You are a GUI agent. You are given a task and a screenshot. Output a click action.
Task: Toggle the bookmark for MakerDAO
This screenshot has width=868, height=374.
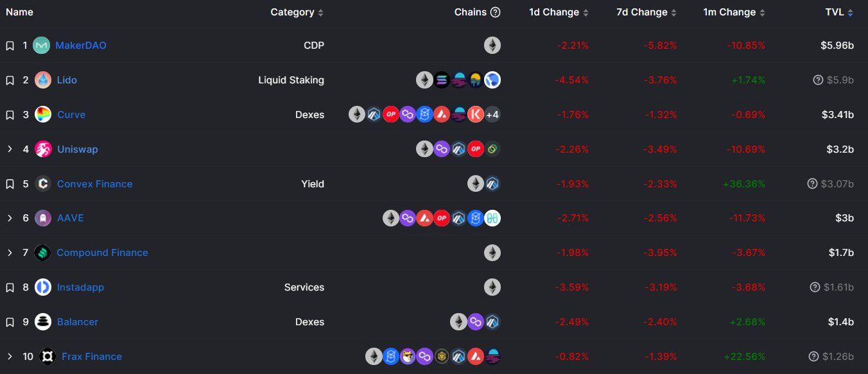tap(10, 46)
